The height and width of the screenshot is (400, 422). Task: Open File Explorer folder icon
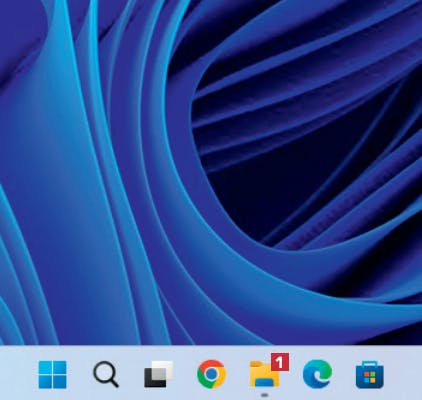click(265, 374)
